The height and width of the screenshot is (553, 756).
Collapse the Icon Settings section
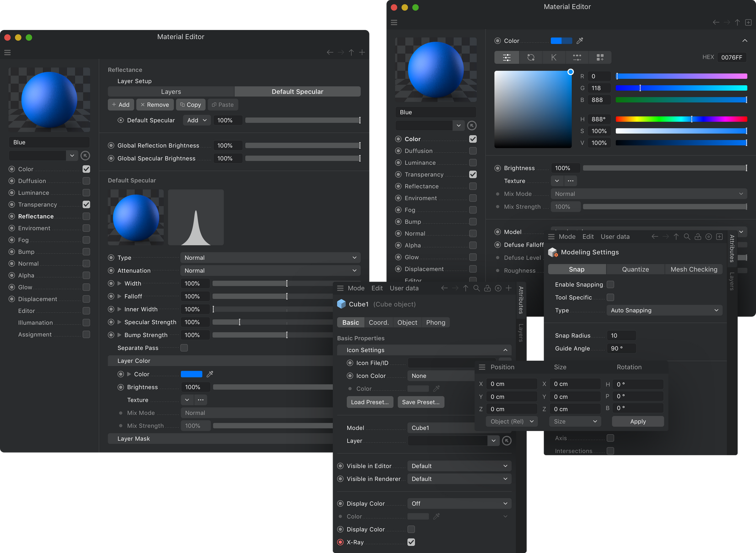click(505, 350)
